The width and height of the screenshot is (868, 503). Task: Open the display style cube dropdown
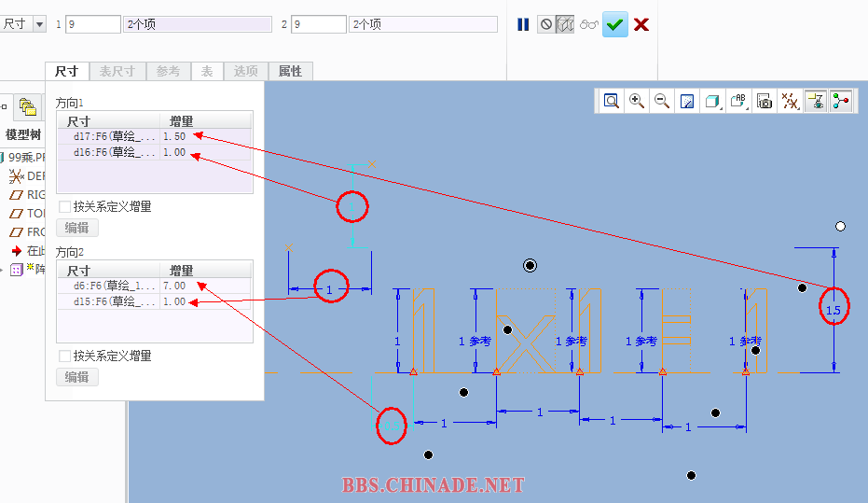click(x=713, y=101)
